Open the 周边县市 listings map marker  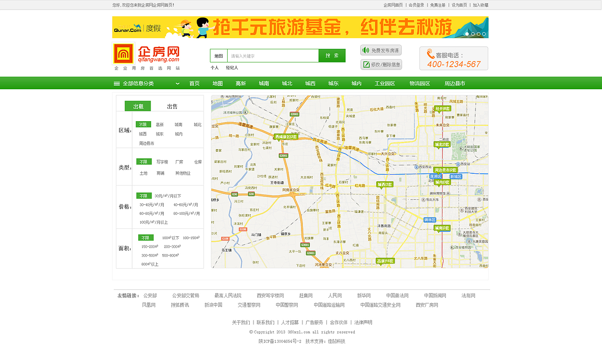pyautogui.click(x=445, y=170)
